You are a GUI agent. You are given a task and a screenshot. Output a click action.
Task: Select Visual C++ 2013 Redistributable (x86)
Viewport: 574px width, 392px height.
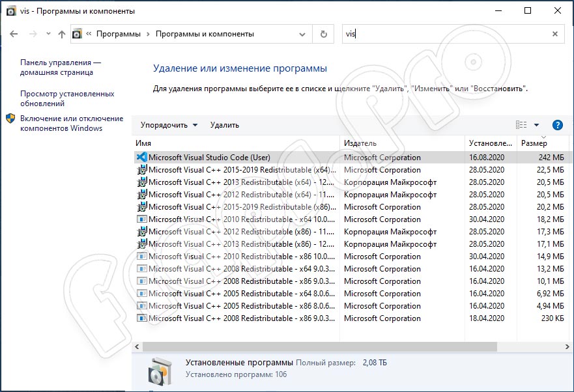(352, 244)
